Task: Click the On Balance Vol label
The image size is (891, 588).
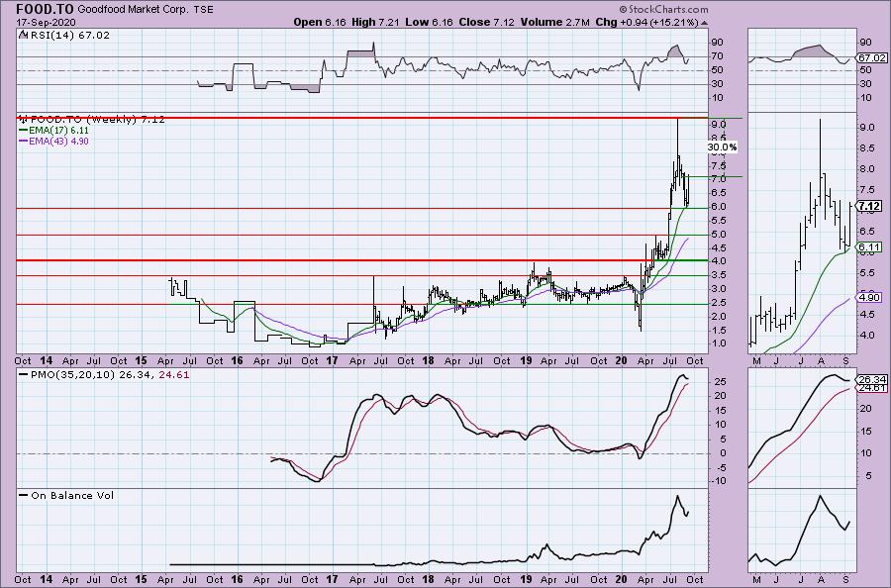Action: click(72, 495)
